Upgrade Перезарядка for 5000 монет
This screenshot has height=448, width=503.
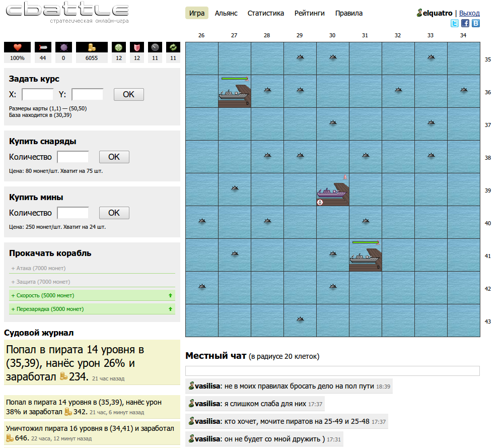92,309
